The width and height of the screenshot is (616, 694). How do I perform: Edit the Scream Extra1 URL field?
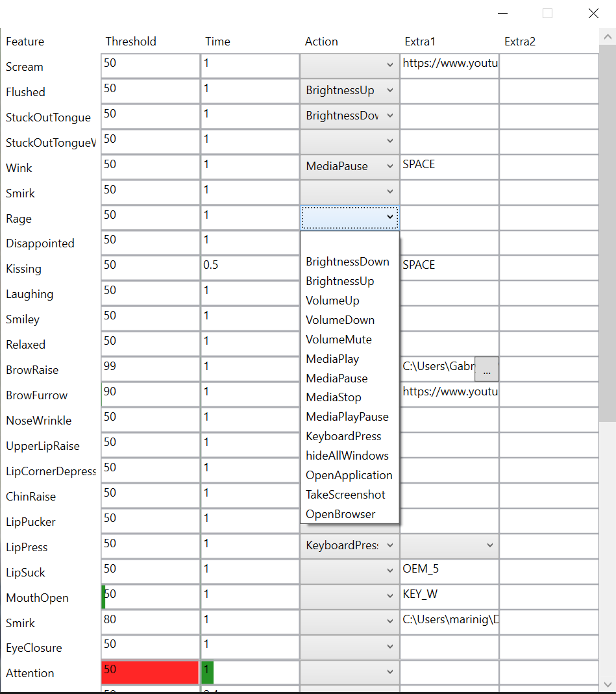click(449, 66)
